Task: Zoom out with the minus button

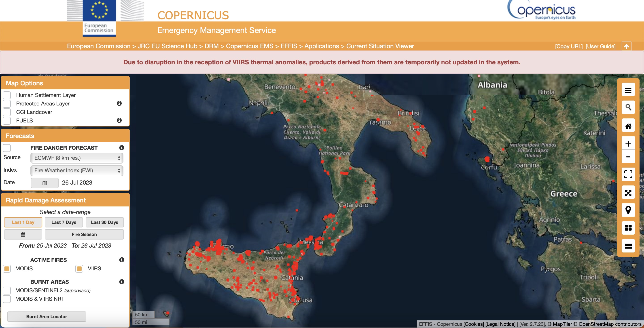Action: (628, 157)
